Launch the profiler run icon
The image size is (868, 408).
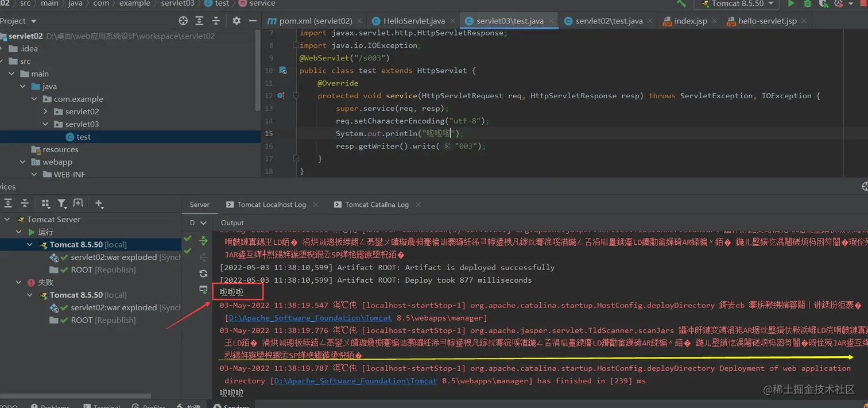[840, 3]
